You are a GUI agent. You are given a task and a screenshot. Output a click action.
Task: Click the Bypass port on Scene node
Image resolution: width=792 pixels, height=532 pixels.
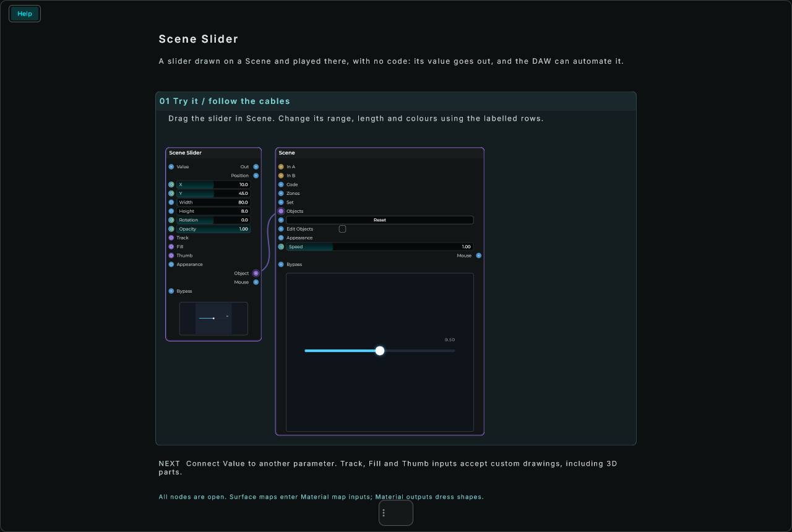click(x=281, y=265)
